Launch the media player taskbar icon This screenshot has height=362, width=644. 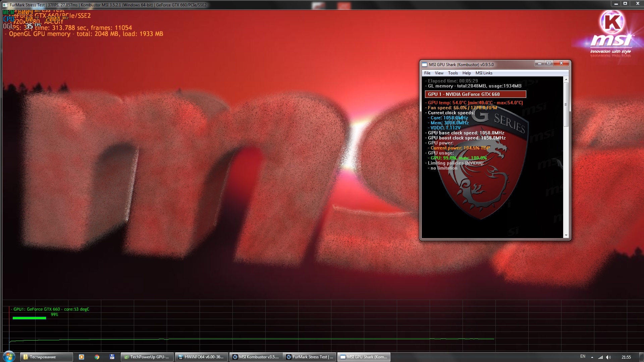coord(81,357)
